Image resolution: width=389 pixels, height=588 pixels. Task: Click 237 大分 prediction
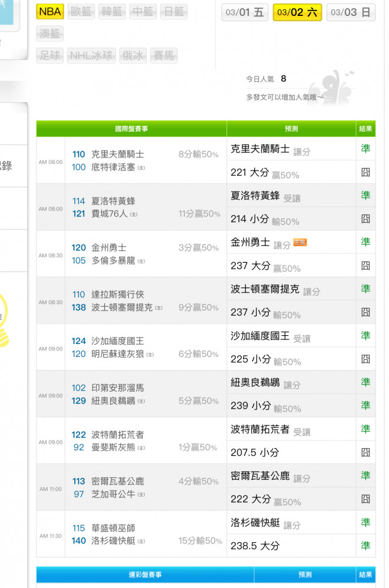(x=251, y=266)
